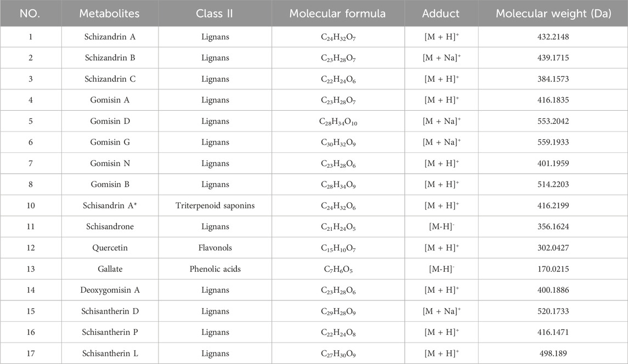The height and width of the screenshot is (364, 628).
Task: Select molecular weight value 302.0427
Action: point(553,248)
